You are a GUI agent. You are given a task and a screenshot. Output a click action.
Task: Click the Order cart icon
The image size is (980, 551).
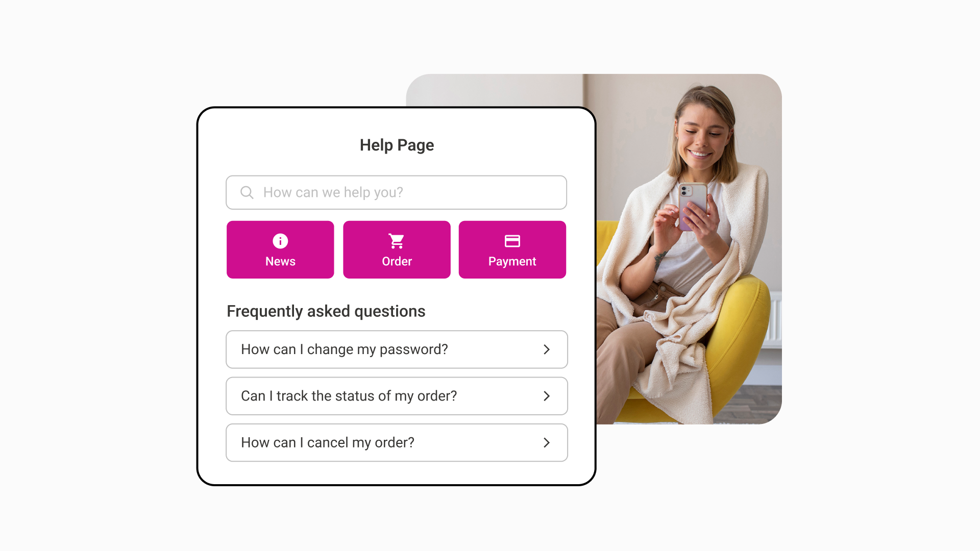coord(397,240)
